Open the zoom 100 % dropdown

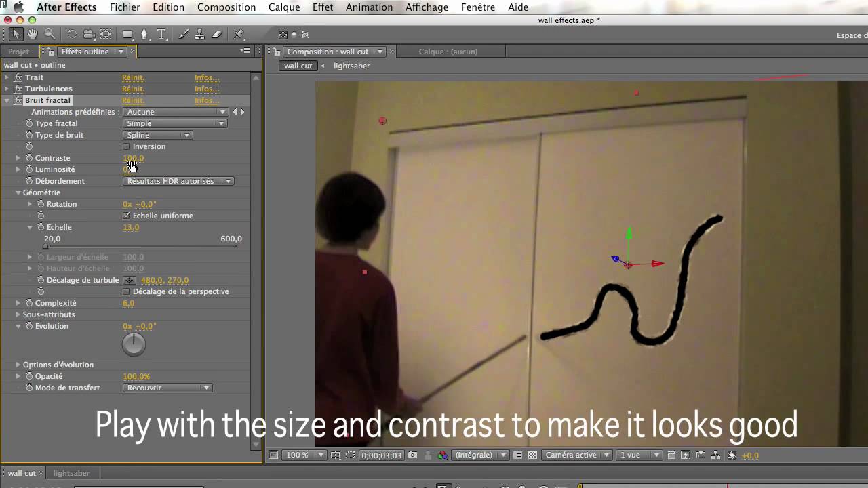[x=304, y=455]
